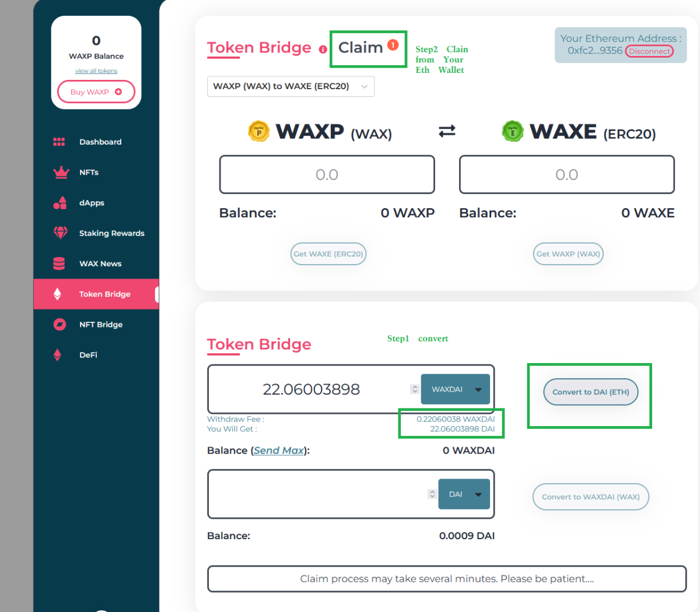The height and width of the screenshot is (612, 700).
Task: Increment the WAXDAI amount with its stepper arrow
Action: coord(415,386)
